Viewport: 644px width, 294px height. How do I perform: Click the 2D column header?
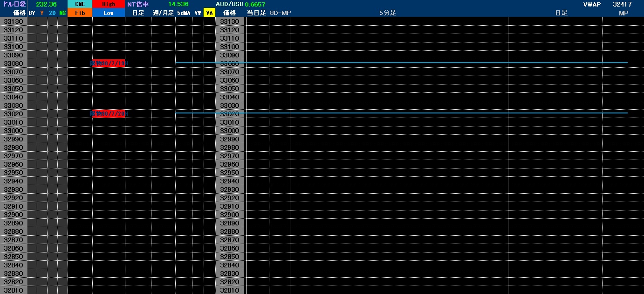pos(52,13)
